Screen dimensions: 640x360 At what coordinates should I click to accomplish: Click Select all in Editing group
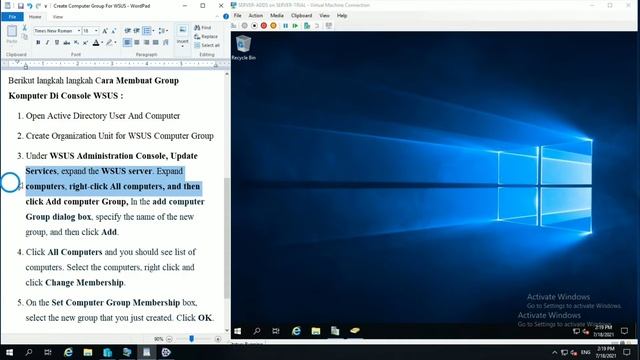[x=207, y=45]
